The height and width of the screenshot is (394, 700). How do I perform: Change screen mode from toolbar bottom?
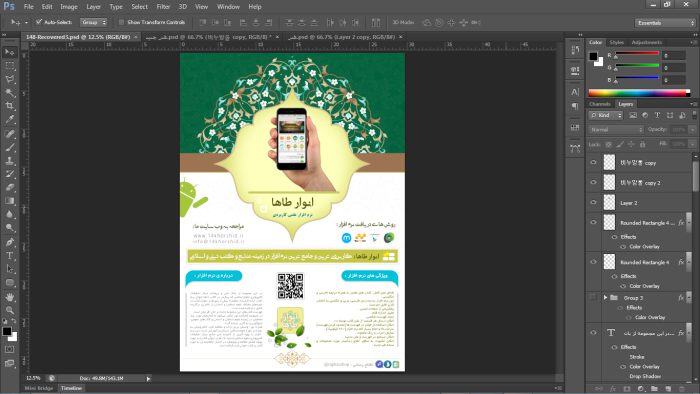(x=9, y=363)
